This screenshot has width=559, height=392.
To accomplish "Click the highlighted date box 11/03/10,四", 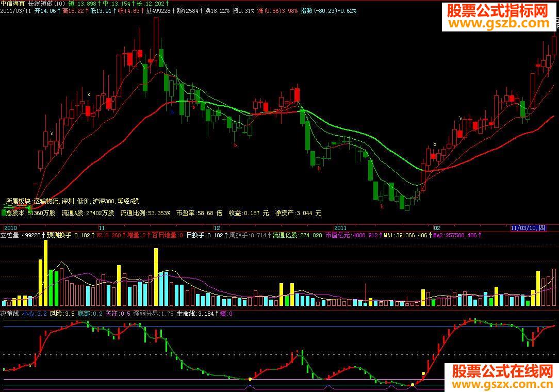I will tap(529, 228).
